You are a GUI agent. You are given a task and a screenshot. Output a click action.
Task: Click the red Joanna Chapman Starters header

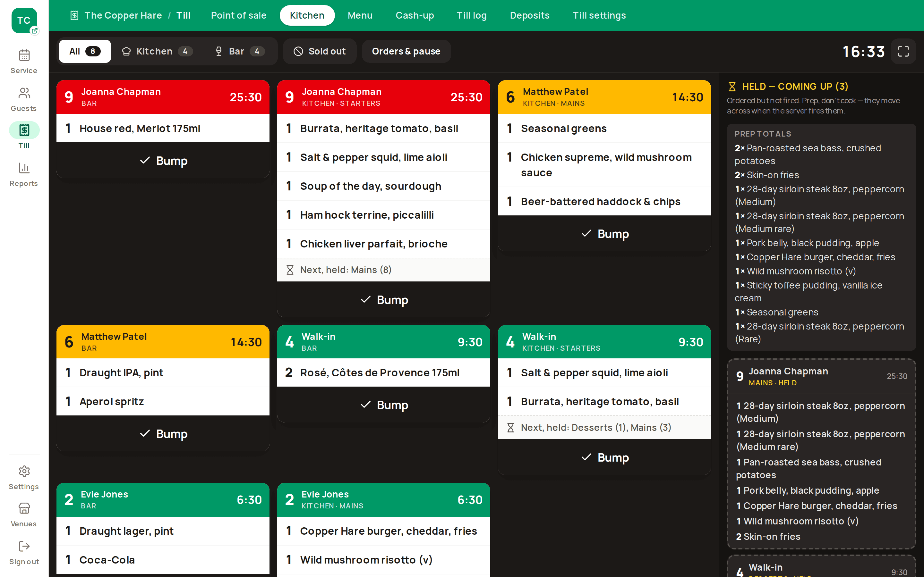383,97
